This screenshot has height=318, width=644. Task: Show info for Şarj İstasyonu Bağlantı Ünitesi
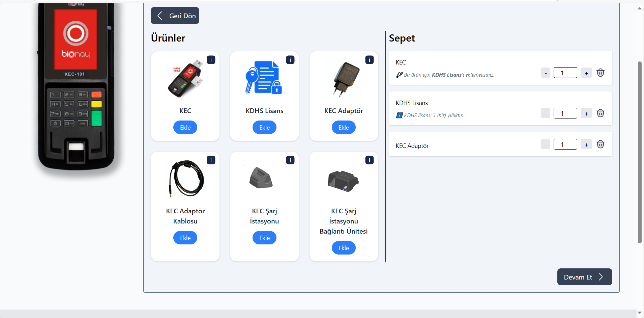369,160
